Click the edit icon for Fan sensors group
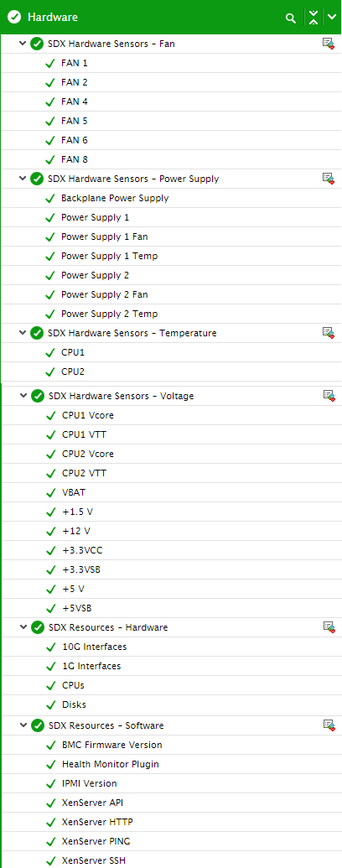 tap(329, 43)
